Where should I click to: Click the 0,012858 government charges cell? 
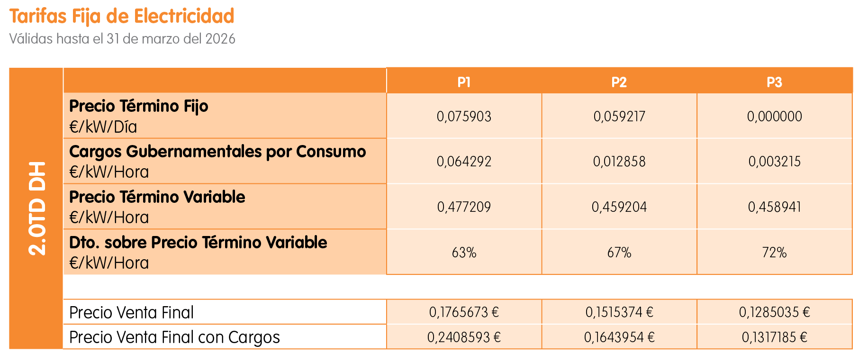pyautogui.click(x=619, y=162)
